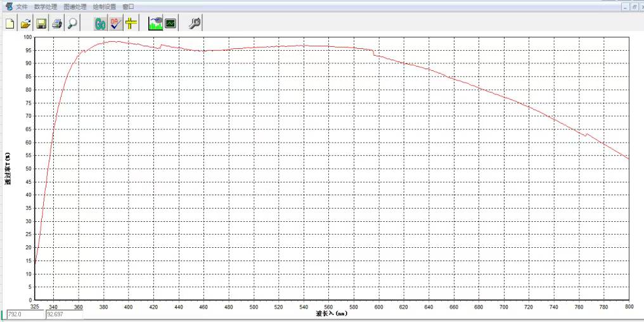Click the 100 tick label on the y-axis
Screen dimensions: 644x322
[x=27, y=37]
